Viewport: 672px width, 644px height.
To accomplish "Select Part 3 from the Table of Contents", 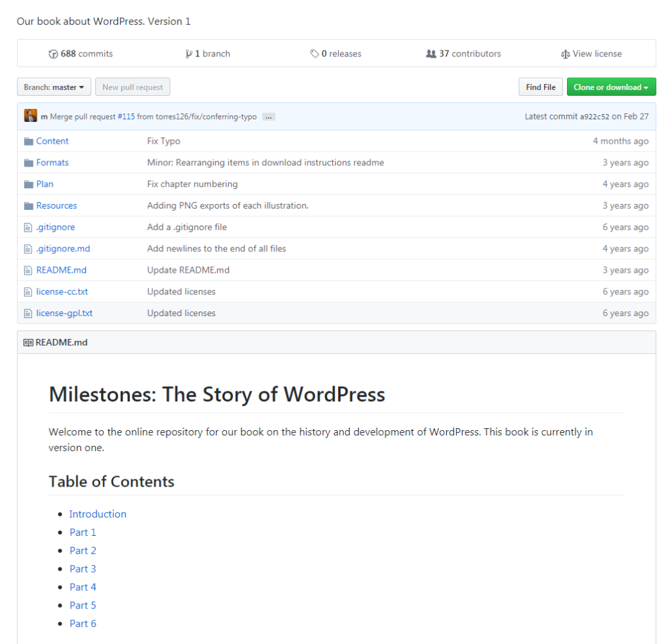I will [83, 569].
